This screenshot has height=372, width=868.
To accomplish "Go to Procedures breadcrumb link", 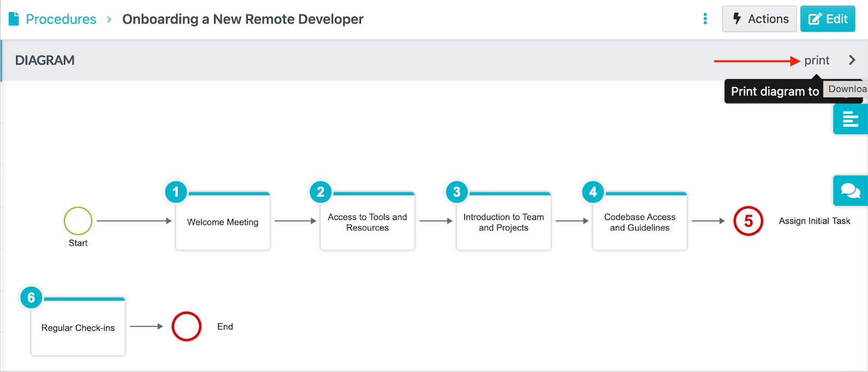I will (x=61, y=19).
